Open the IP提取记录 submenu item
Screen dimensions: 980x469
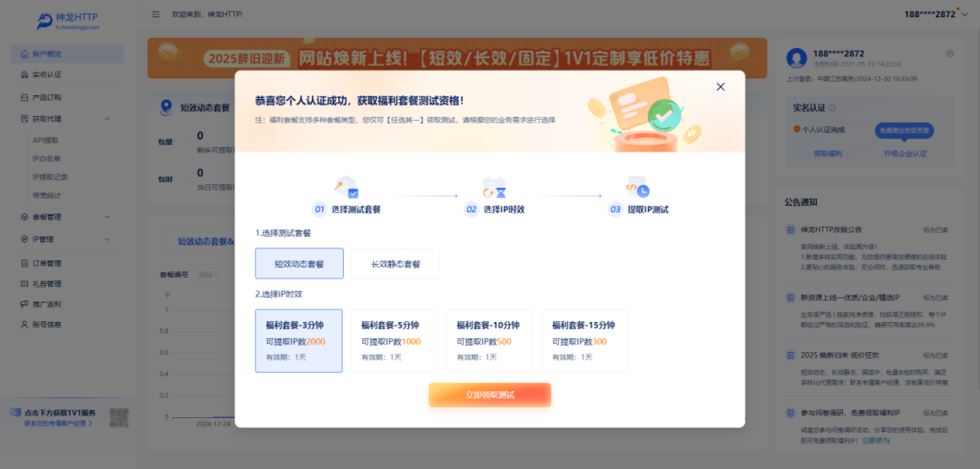click(x=50, y=177)
